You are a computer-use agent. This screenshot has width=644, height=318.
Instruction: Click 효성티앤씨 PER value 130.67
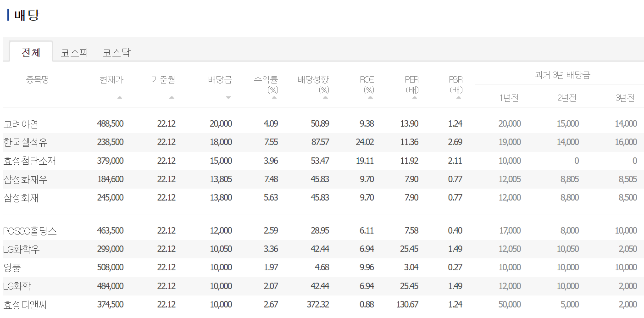[x=407, y=305]
